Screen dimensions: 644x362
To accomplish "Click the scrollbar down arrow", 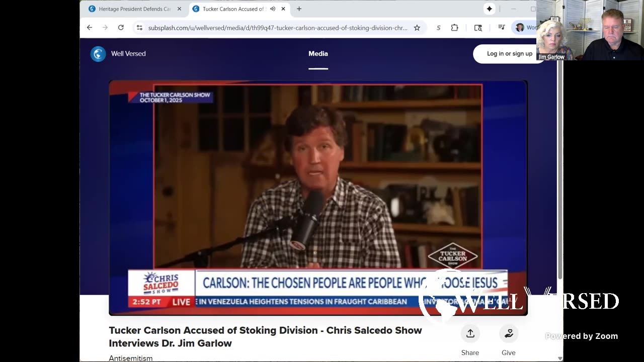I will [560, 358].
